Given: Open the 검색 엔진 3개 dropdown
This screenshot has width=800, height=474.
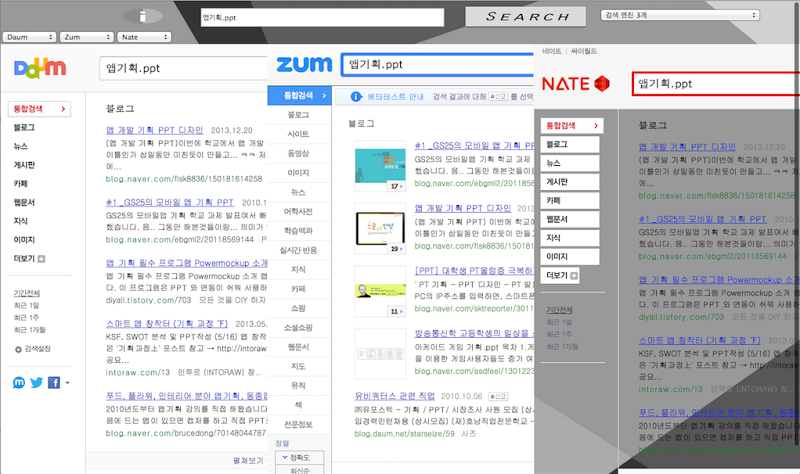Looking at the screenshot, I should [680, 15].
